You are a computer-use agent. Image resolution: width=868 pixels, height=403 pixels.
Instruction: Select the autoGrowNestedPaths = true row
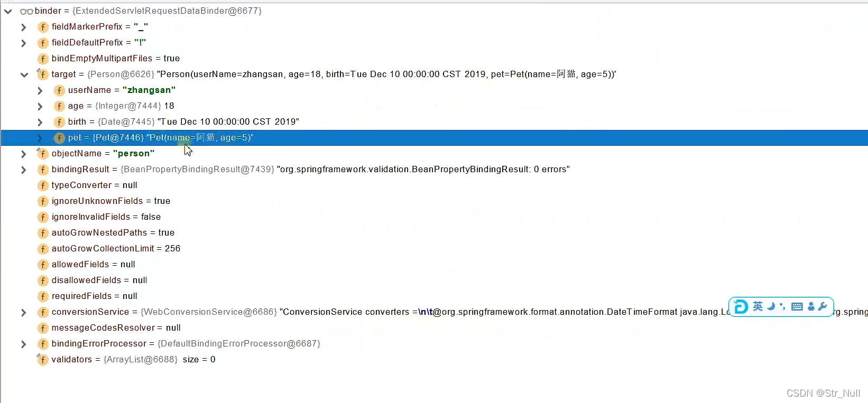click(x=113, y=233)
